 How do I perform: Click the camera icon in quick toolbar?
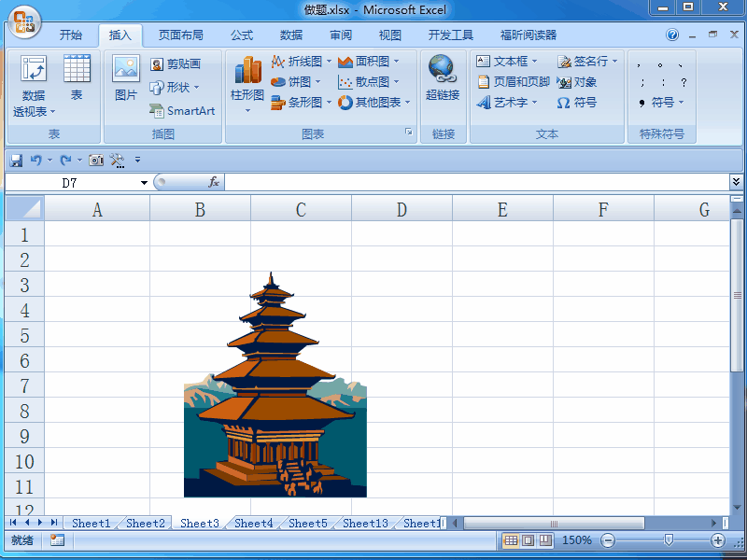coord(96,161)
